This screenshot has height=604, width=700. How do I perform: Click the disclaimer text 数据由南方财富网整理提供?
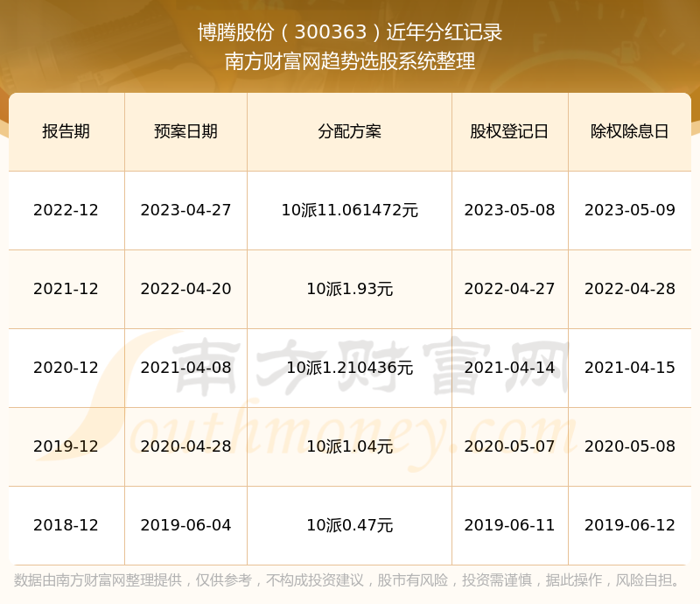tap(98, 579)
